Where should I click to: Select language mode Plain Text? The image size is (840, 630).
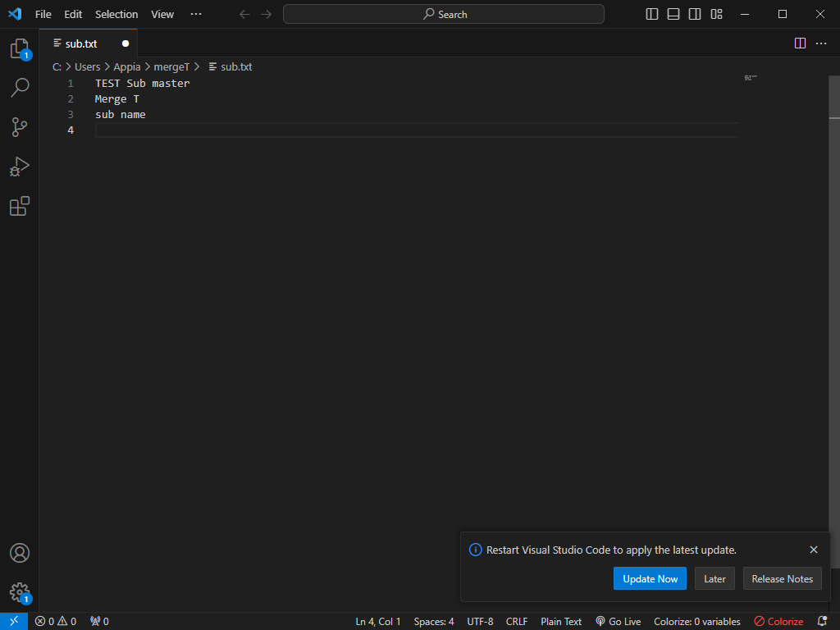tap(561, 622)
